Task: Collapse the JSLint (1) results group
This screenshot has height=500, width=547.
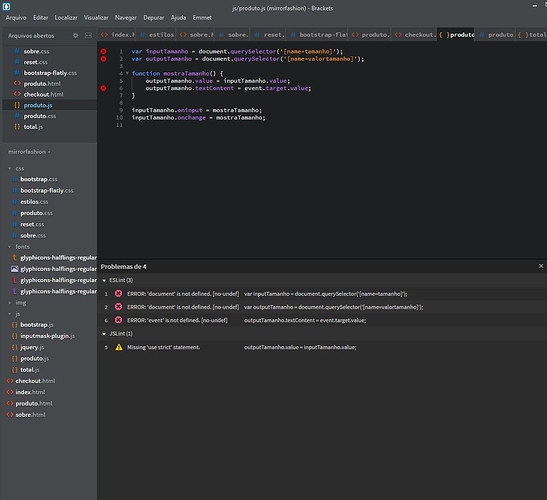Action: pyautogui.click(x=104, y=334)
